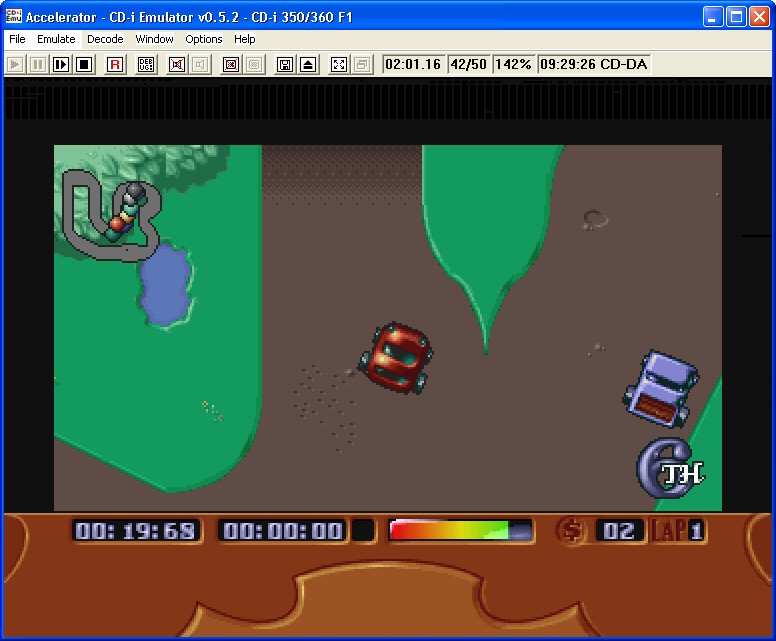
Task: Open the Debug tool icon
Action: [146, 64]
